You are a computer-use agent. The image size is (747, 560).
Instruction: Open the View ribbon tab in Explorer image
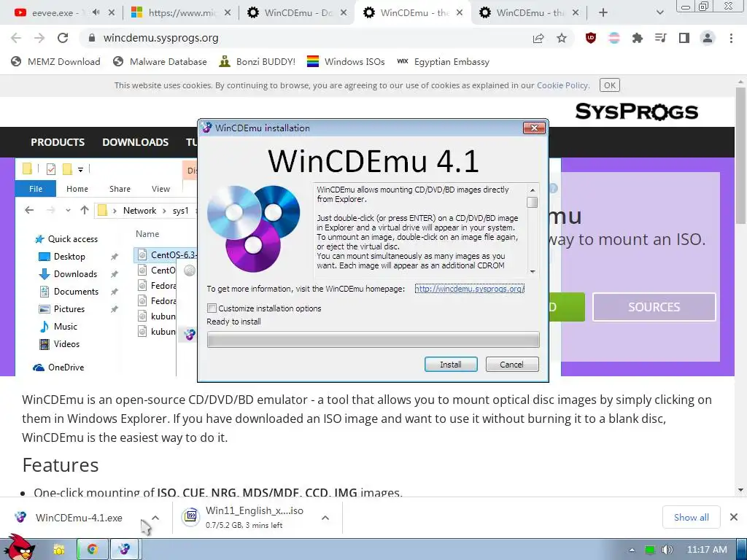[160, 189]
